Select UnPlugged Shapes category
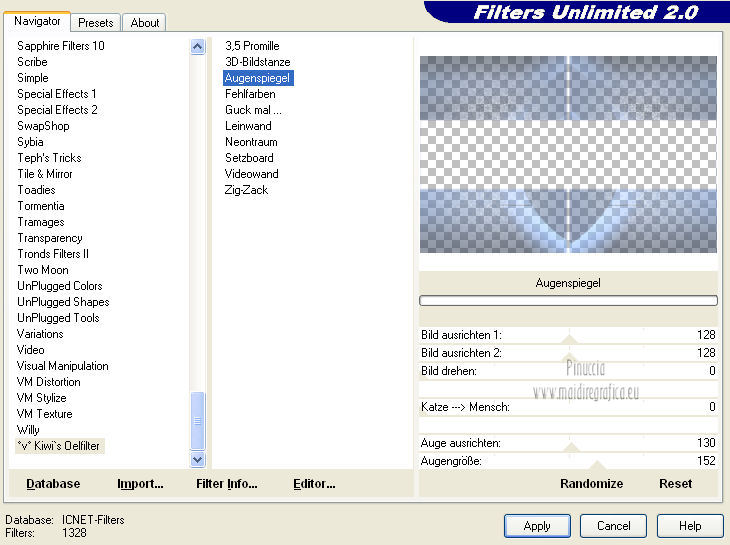Image resolution: width=730 pixels, height=545 pixels. 63,302
